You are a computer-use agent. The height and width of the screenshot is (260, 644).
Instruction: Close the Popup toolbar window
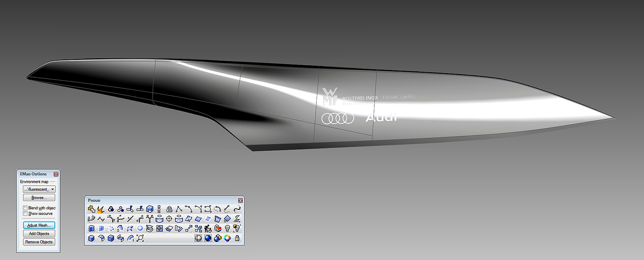(241, 200)
